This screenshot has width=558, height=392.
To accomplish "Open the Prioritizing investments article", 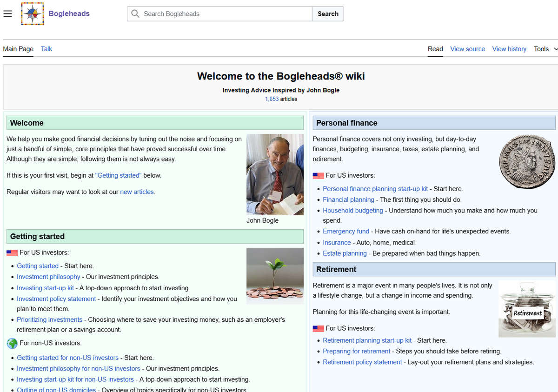I will pos(49,319).
